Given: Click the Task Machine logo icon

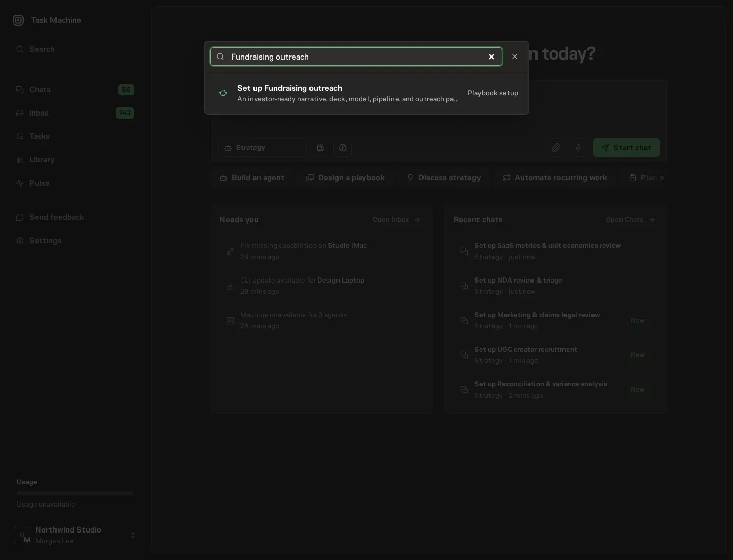Looking at the screenshot, I should [18, 20].
